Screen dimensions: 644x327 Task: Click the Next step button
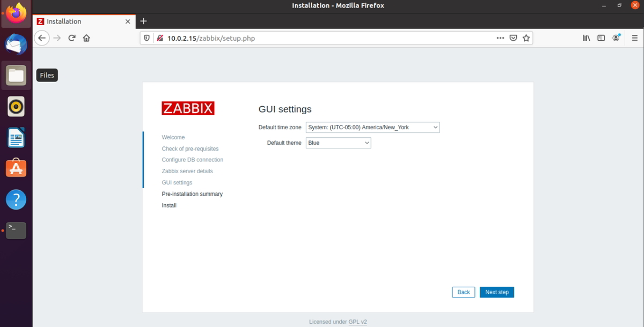point(496,292)
